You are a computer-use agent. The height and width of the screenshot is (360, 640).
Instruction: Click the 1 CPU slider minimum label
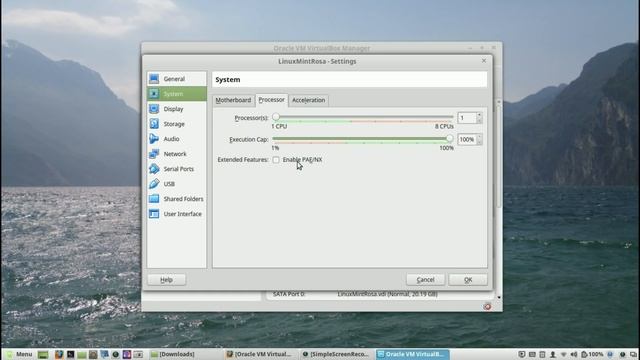point(279,127)
